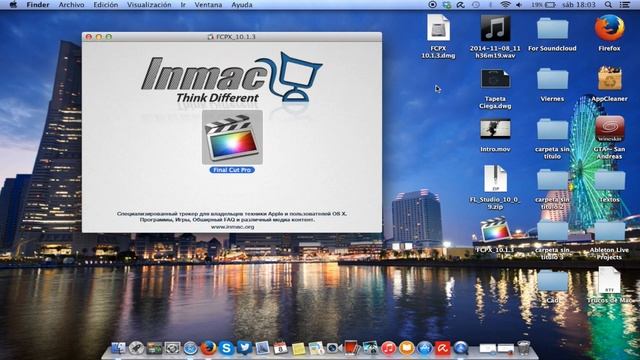The height and width of the screenshot is (360, 640).
Task: Open Calendar from the Dock
Action: [x=280, y=348]
